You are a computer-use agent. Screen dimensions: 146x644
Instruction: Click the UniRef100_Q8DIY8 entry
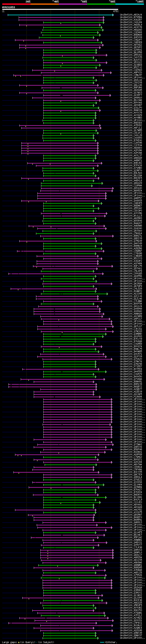131,238
